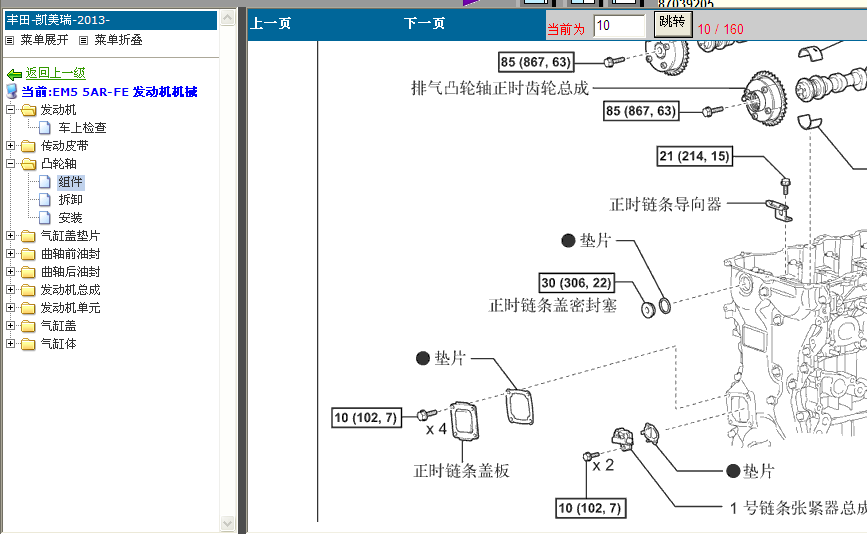Click the 气缸盖垫片 folder icon
This screenshot has height=534, width=867.
pyautogui.click(x=28, y=236)
